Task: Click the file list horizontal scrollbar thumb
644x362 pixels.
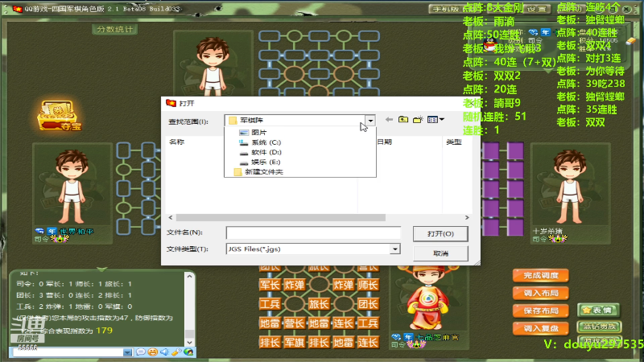Action: pos(280,217)
